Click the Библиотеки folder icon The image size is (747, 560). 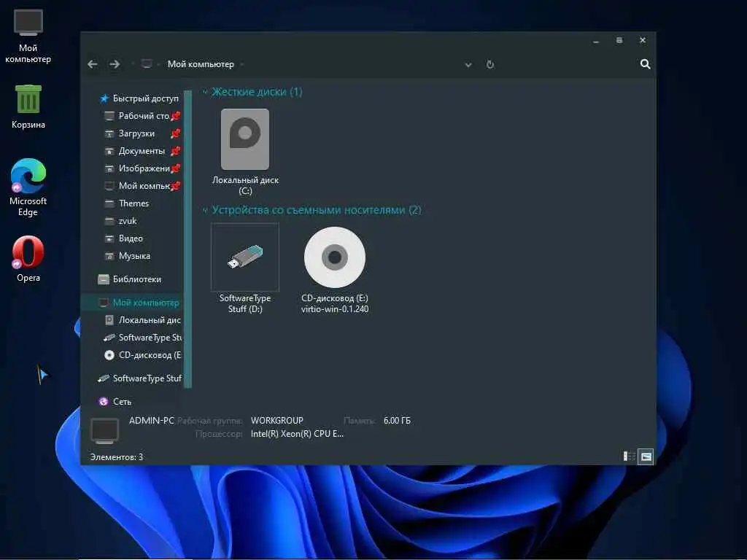104,279
